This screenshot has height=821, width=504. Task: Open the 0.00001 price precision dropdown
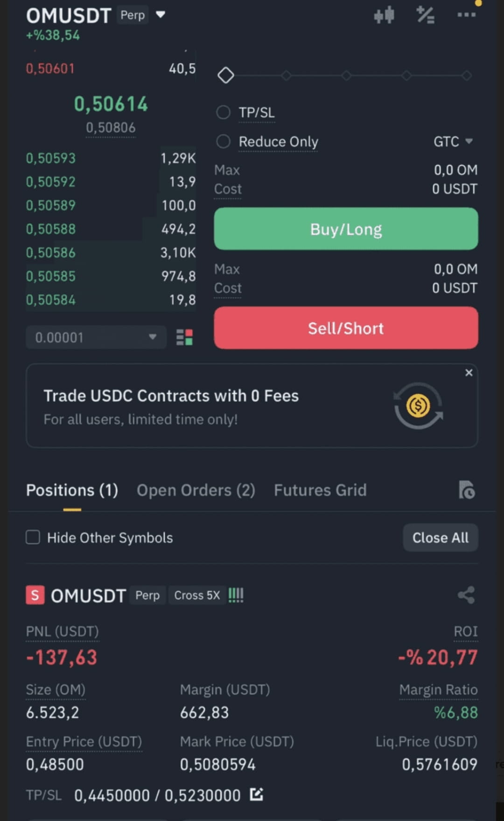click(x=96, y=337)
